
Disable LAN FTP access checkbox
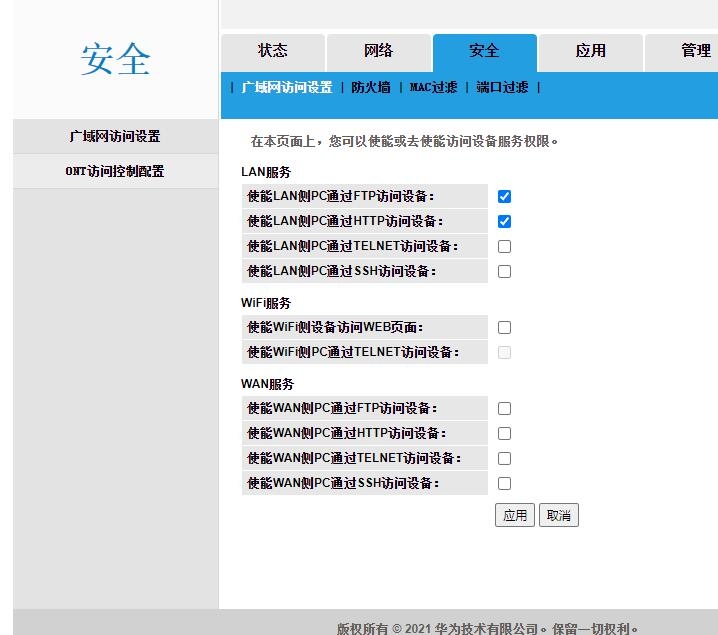click(504, 197)
